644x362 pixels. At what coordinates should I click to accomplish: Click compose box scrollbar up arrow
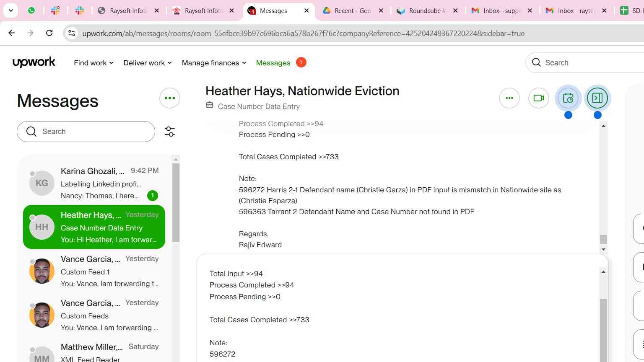(x=603, y=272)
